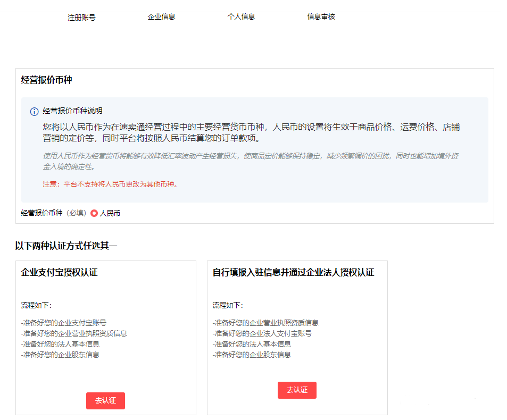Click 去认证 under 企业支付宝授权认证
The height and width of the screenshot is (420, 507).
pyautogui.click(x=105, y=401)
